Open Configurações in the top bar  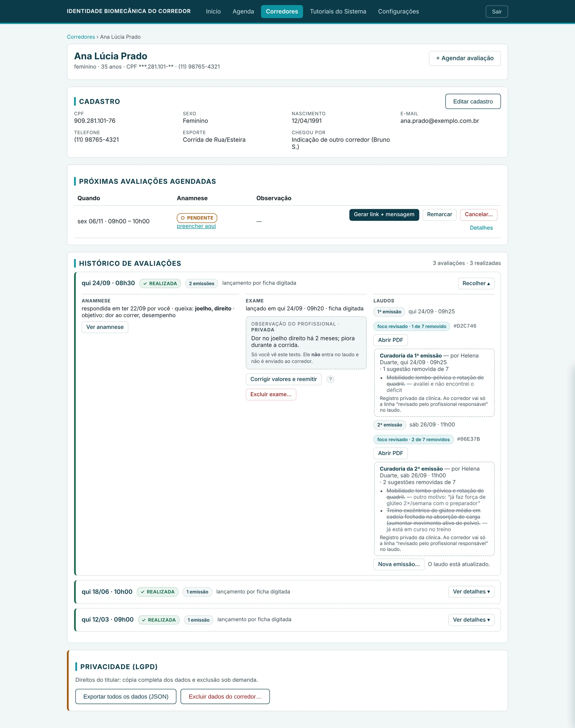(x=398, y=11)
